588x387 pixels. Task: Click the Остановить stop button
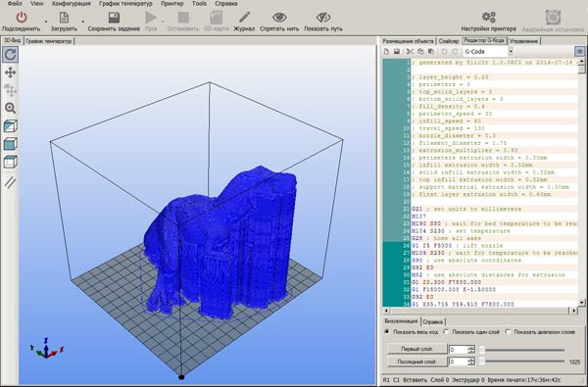point(183,18)
